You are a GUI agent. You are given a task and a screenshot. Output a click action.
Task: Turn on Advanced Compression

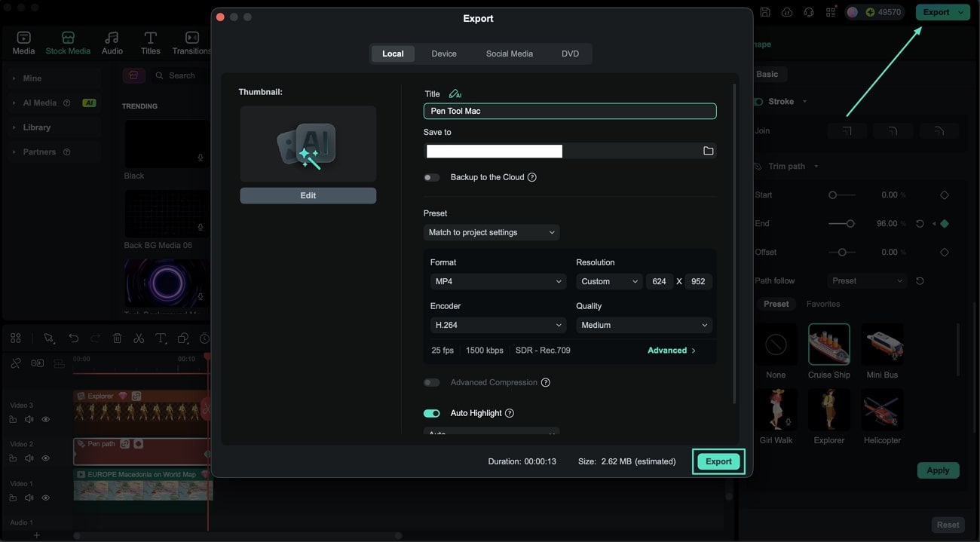click(431, 382)
